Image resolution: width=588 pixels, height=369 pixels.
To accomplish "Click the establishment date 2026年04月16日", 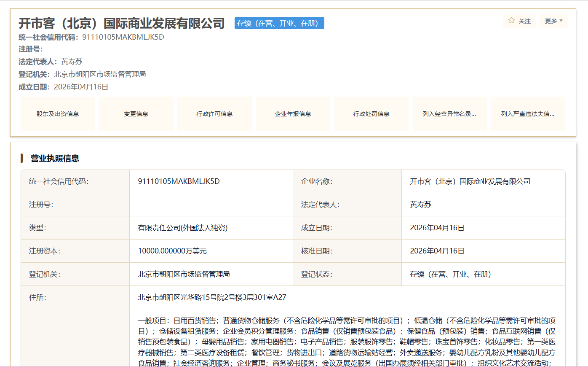I will point(82,87).
